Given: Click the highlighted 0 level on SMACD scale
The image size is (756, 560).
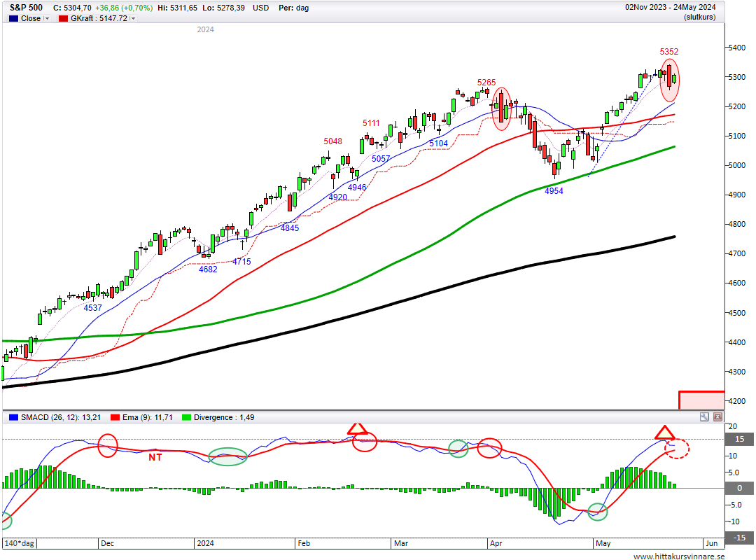Looking at the screenshot, I should coord(739,488).
